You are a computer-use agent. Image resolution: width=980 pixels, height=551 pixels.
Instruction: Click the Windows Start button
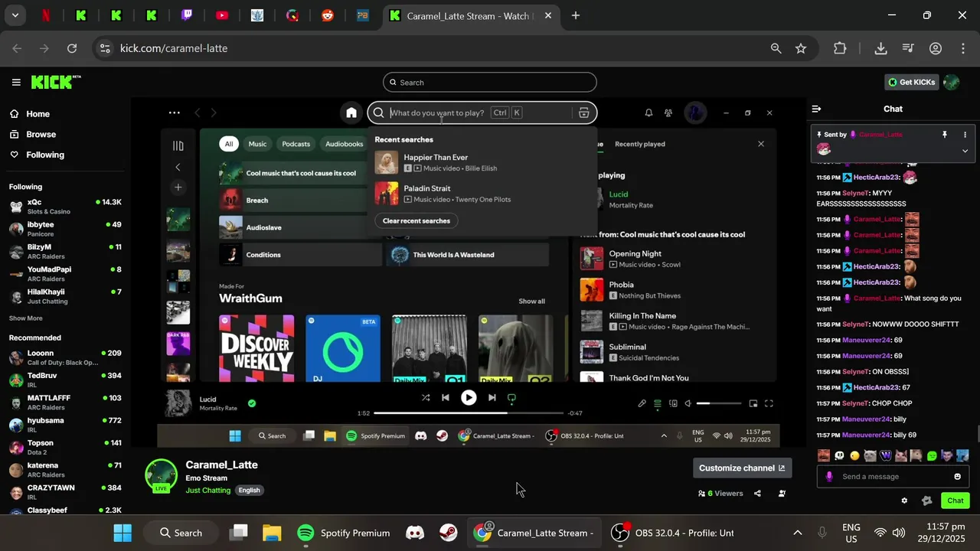(x=122, y=533)
